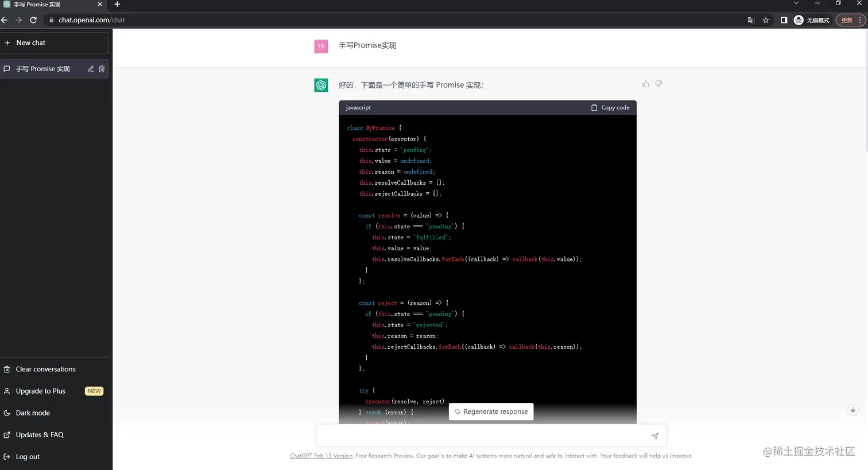Log out of ChatGPT

(55, 457)
